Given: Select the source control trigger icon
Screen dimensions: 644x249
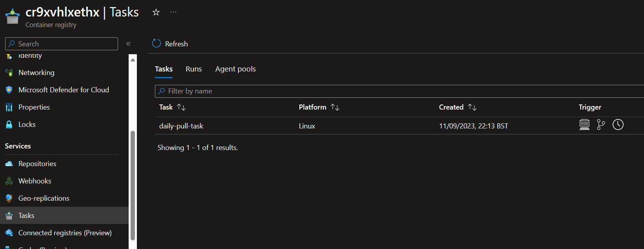Looking at the screenshot, I should 601,124.
